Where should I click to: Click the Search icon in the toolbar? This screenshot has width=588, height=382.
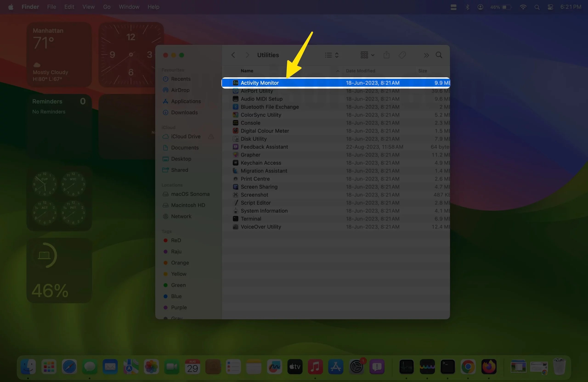coord(439,55)
